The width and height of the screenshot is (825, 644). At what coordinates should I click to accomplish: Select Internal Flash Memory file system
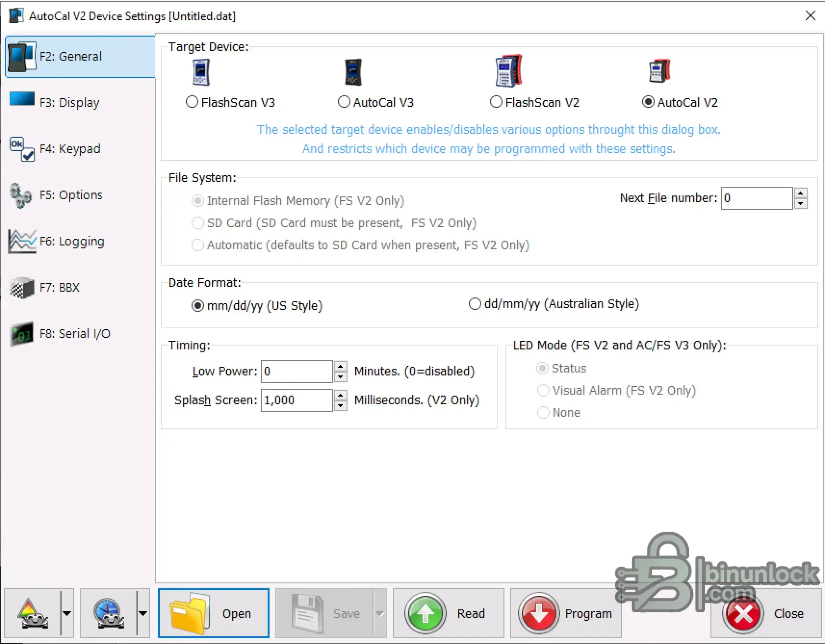[298, 201]
